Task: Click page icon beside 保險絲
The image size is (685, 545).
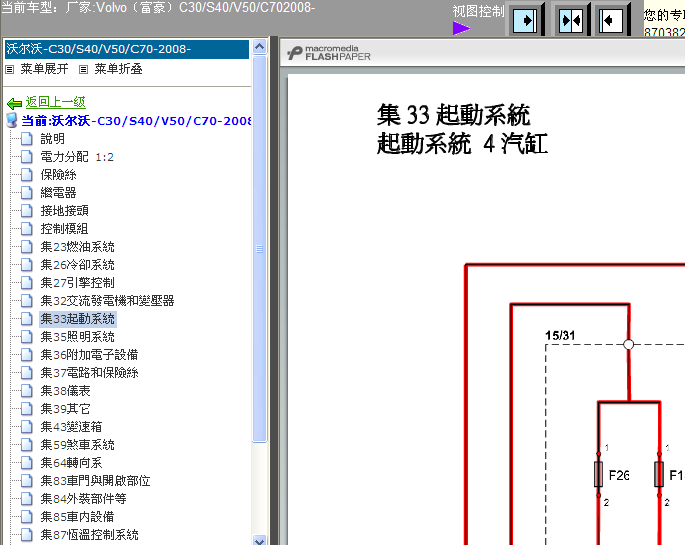Action: pyautogui.click(x=27, y=175)
